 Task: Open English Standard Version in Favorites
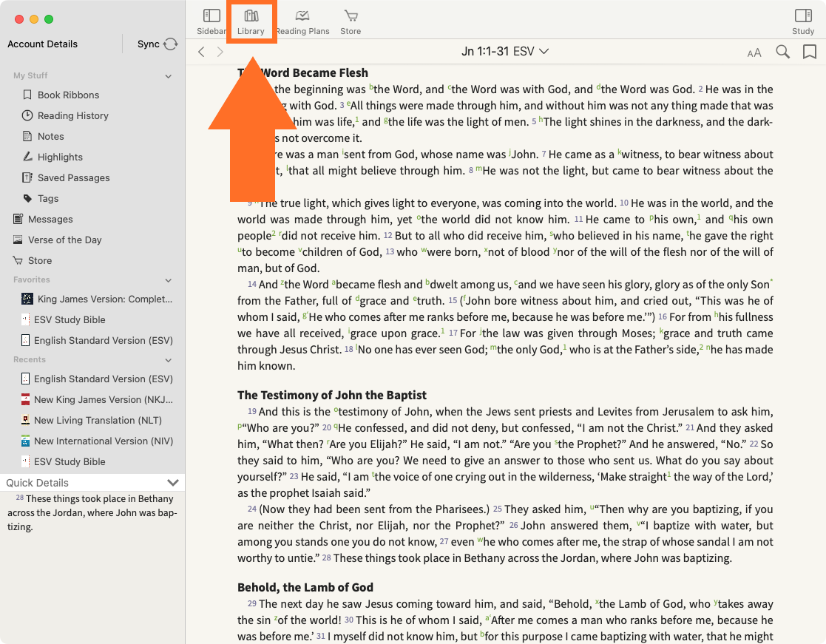(104, 340)
